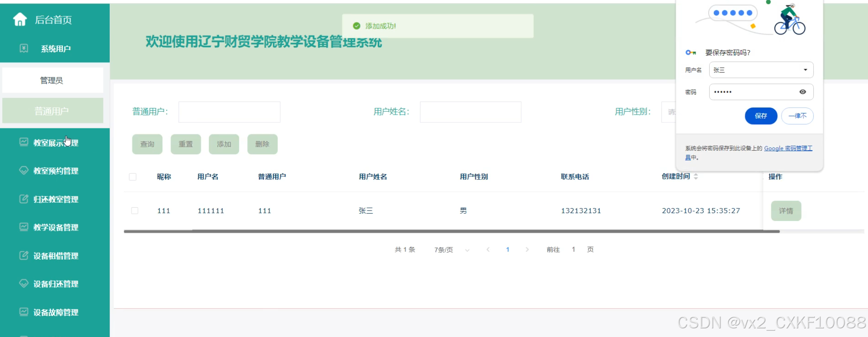
Task: Click the 普通用户 search input field
Action: tap(229, 112)
